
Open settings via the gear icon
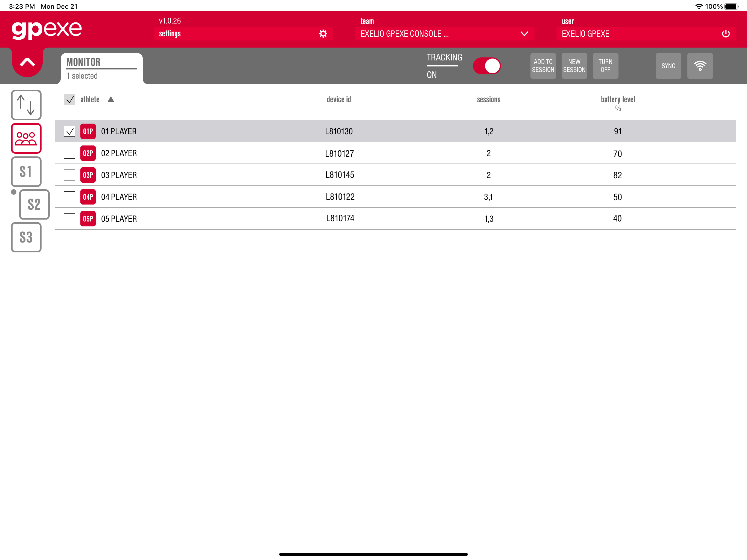click(x=323, y=34)
